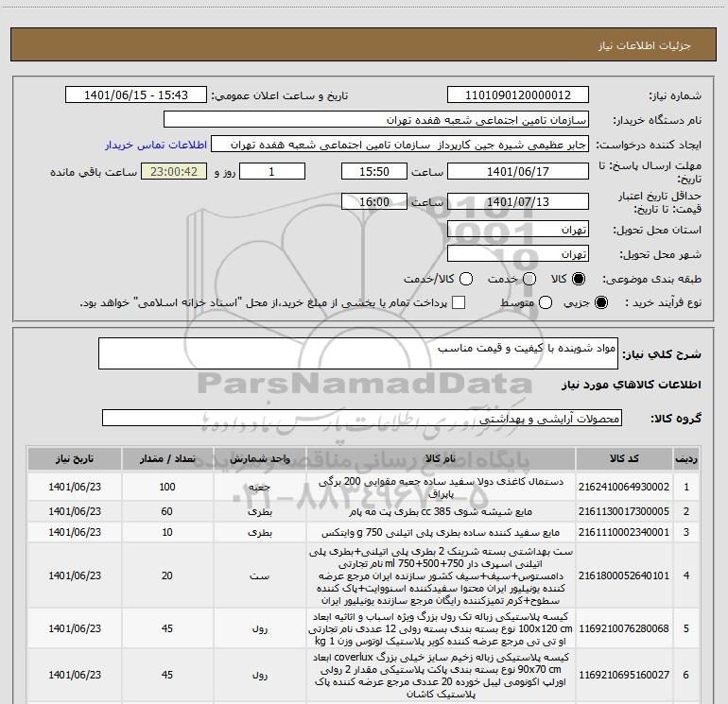Click the general need description text box
The image size is (728, 704).
358,353
